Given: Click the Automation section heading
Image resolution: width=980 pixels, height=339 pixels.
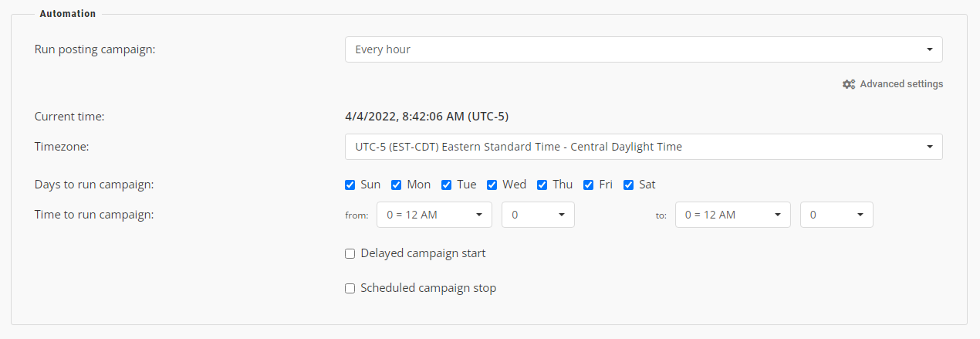Looking at the screenshot, I should pyautogui.click(x=68, y=14).
